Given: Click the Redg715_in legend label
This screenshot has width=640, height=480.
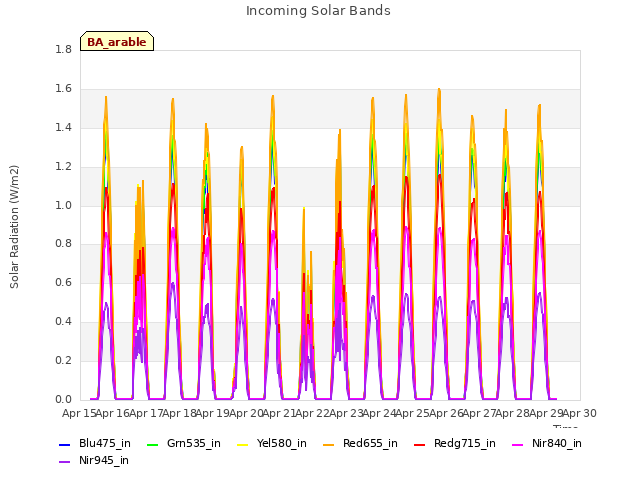Looking at the screenshot, I should pos(464,443).
